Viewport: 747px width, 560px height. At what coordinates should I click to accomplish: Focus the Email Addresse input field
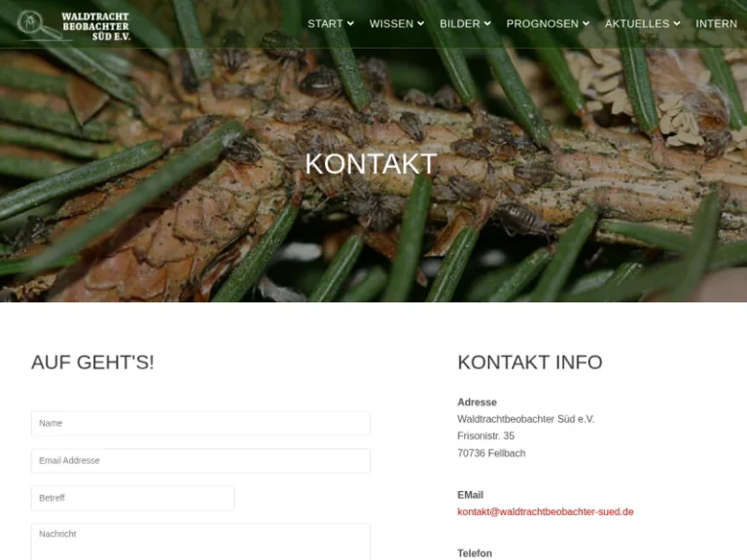click(200, 461)
